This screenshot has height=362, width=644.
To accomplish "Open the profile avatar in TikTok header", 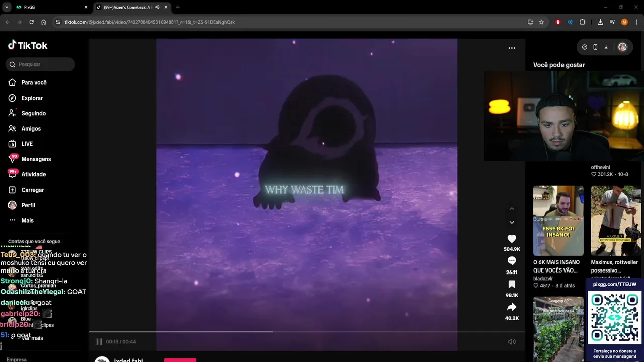I will click(622, 47).
